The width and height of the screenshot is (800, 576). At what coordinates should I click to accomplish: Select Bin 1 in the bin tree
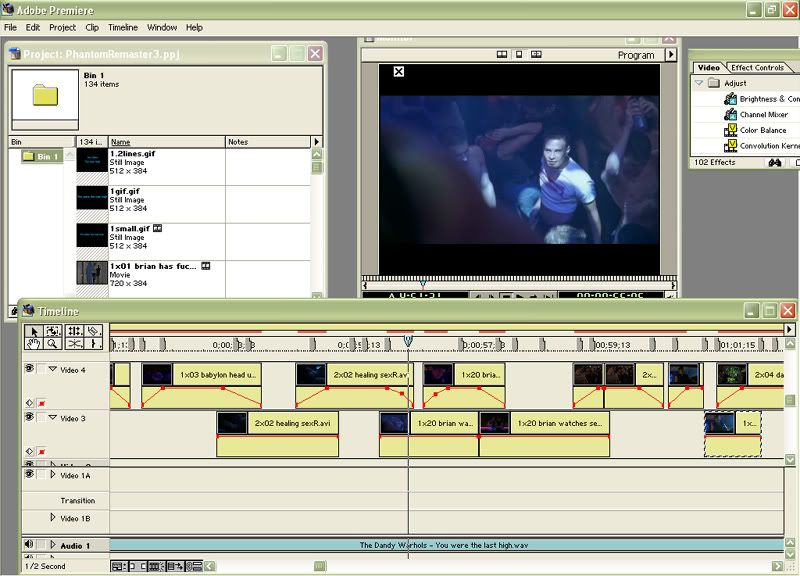tap(42, 156)
